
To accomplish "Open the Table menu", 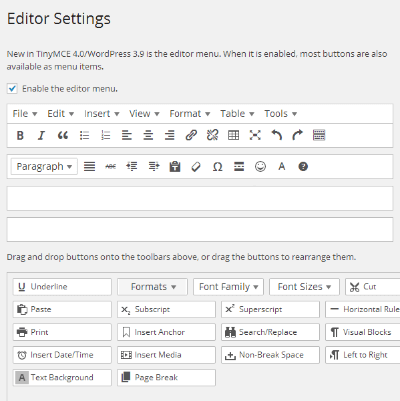I will pos(237,114).
